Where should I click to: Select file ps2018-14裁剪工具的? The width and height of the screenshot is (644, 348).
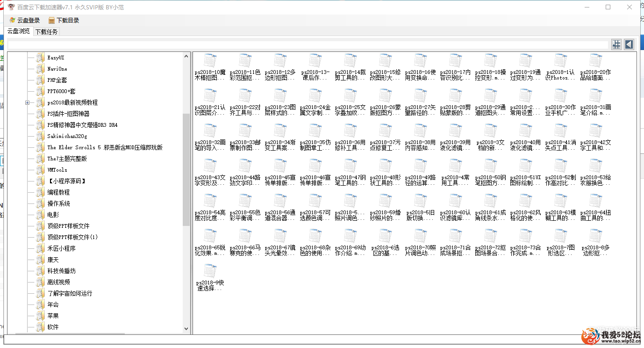(x=351, y=67)
